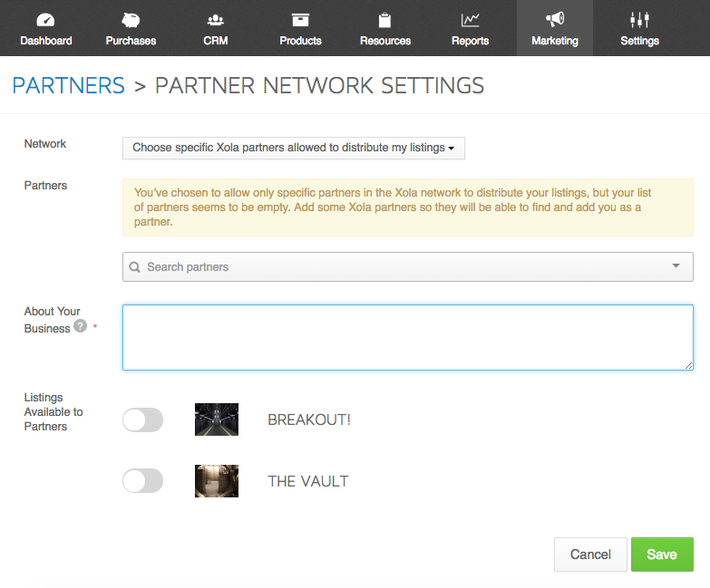Click the Listings Available to Partners label
The height and width of the screenshot is (588, 710).
click(x=53, y=412)
